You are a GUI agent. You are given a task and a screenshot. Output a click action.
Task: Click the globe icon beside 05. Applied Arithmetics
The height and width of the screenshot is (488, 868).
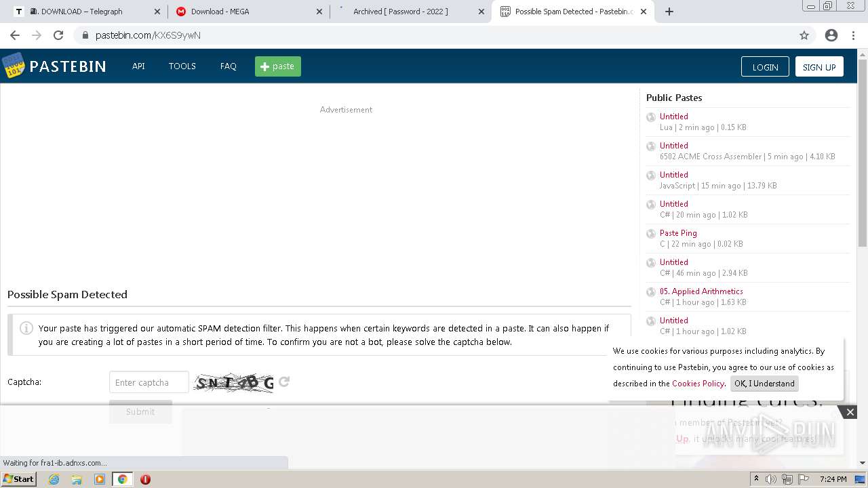point(651,291)
